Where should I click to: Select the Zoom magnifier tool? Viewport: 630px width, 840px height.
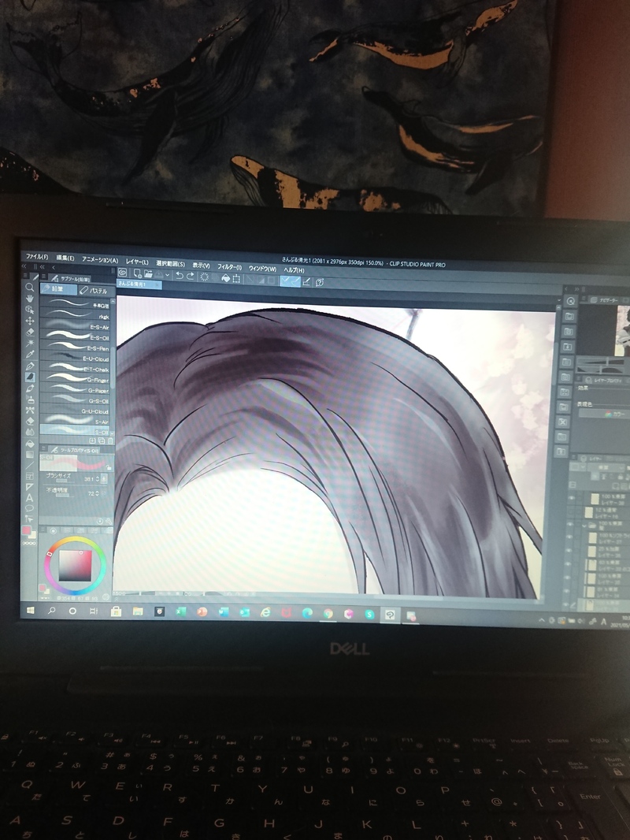(30, 287)
